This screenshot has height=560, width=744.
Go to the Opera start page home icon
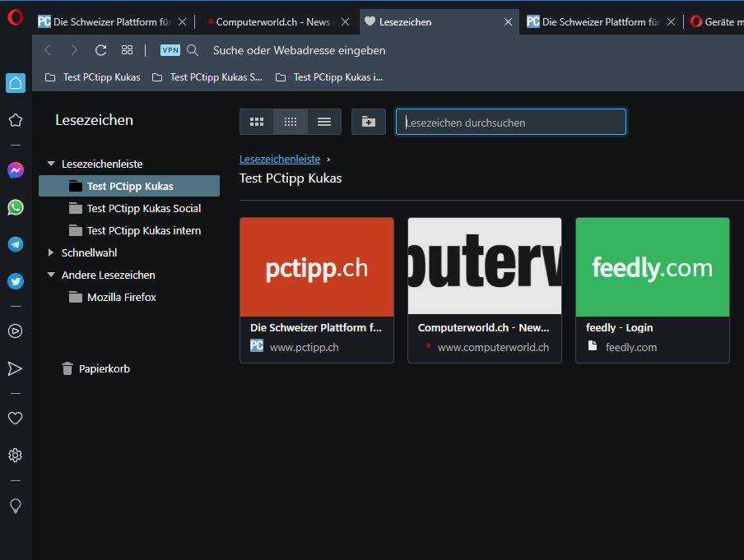16,83
